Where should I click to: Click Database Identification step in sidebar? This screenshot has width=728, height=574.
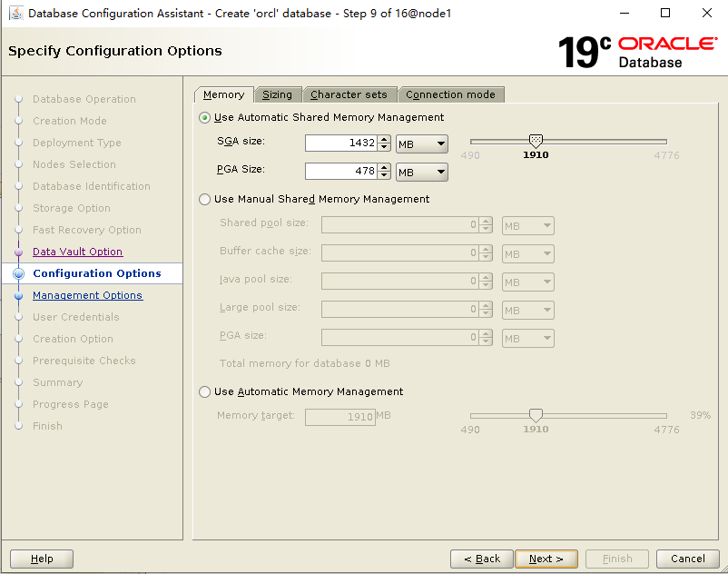(x=92, y=187)
